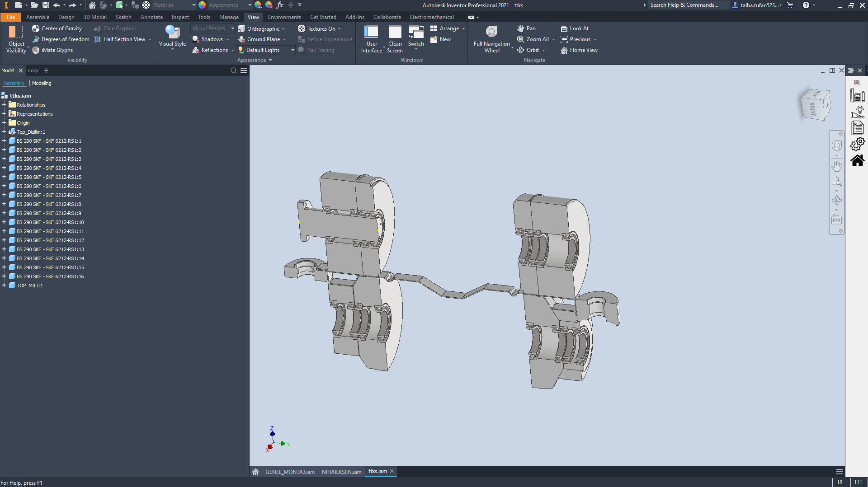Turn off Textures On setting

pyautogui.click(x=319, y=28)
